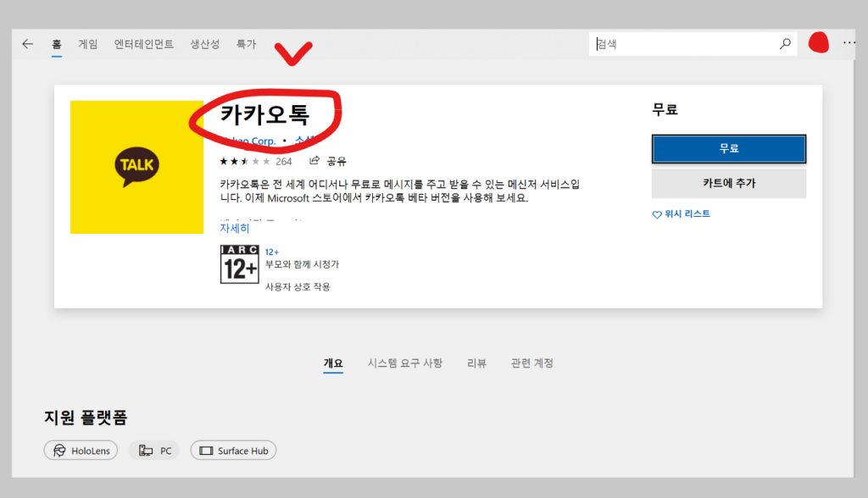868x498 pixels.
Task: Click the star rating with 264 reviews
Action: pyautogui.click(x=255, y=161)
